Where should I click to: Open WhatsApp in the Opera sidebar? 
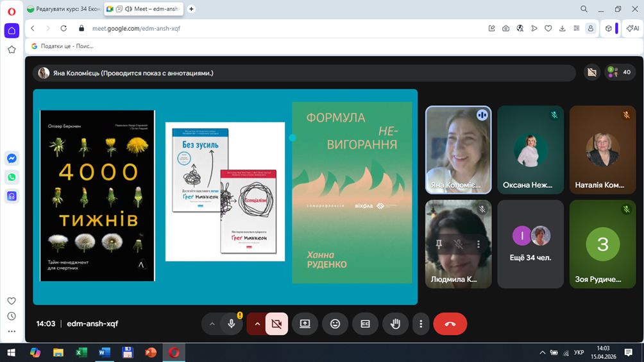[12, 177]
